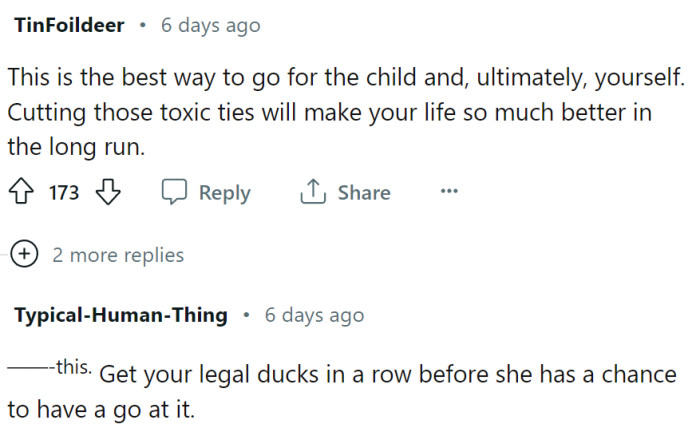Click the "Share" text label
This screenshot has height=432, width=700.
tap(364, 193)
